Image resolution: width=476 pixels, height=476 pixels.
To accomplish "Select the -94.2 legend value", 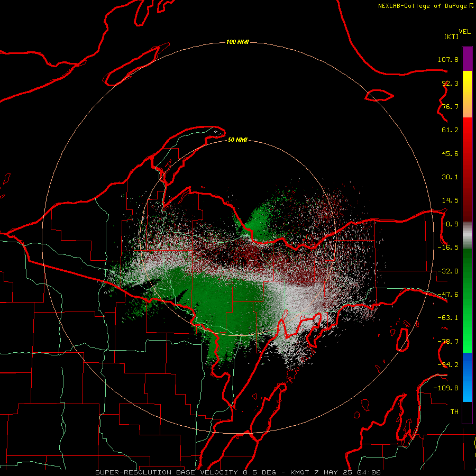I will point(448,364).
